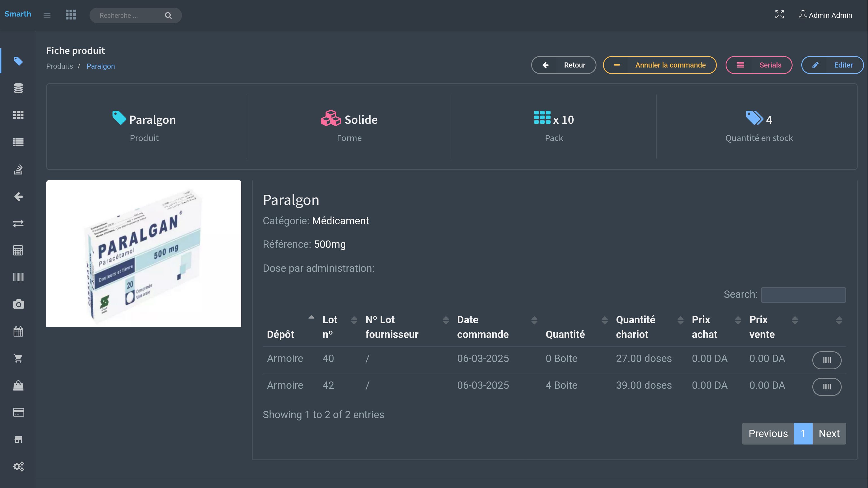The width and height of the screenshot is (868, 488).
Task: Sort by Prix vente column
Action: [774, 327]
